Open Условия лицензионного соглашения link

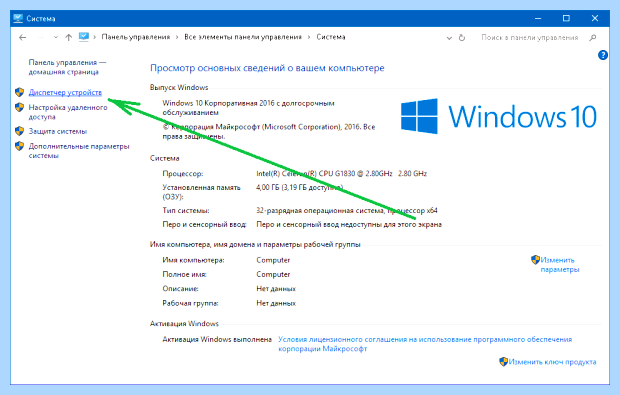pyautogui.click(x=425, y=344)
